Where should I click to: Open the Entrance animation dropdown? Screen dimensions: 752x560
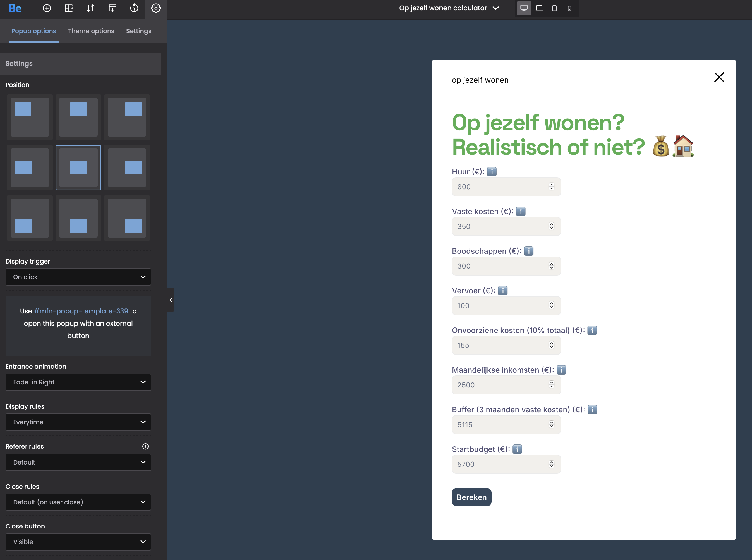(x=78, y=382)
